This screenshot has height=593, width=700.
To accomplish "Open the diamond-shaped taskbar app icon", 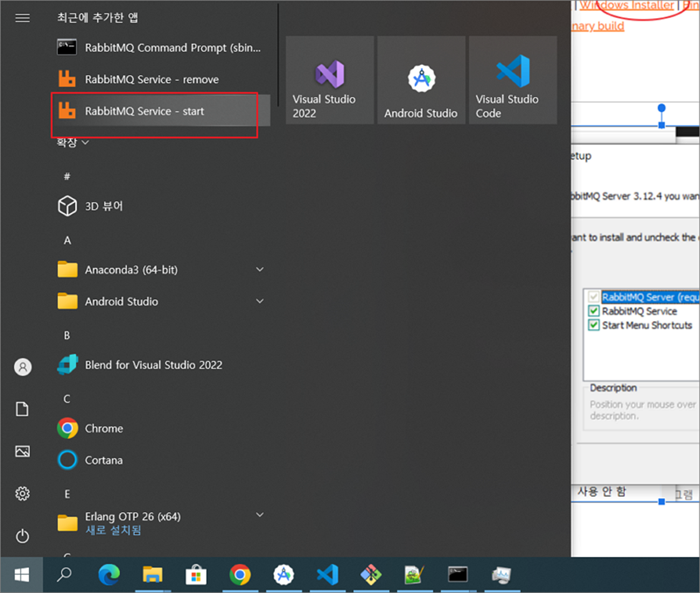I will click(x=371, y=575).
